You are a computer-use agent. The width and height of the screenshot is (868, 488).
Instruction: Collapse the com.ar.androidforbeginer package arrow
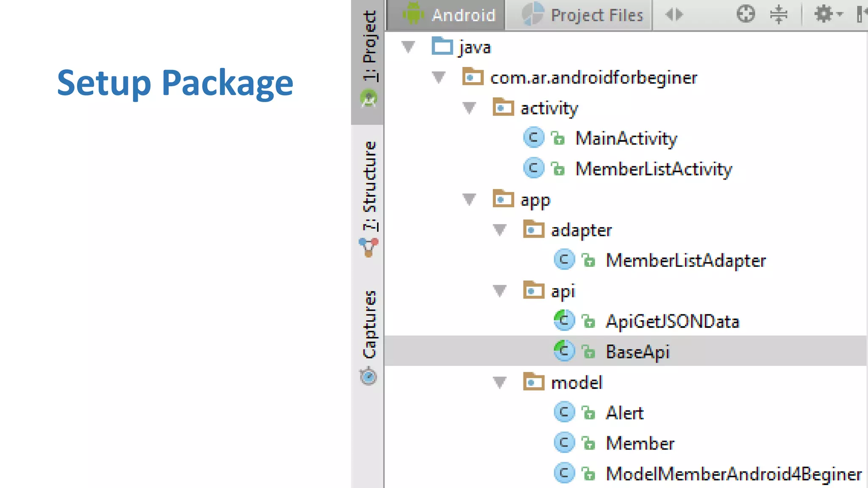click(439, 78)
